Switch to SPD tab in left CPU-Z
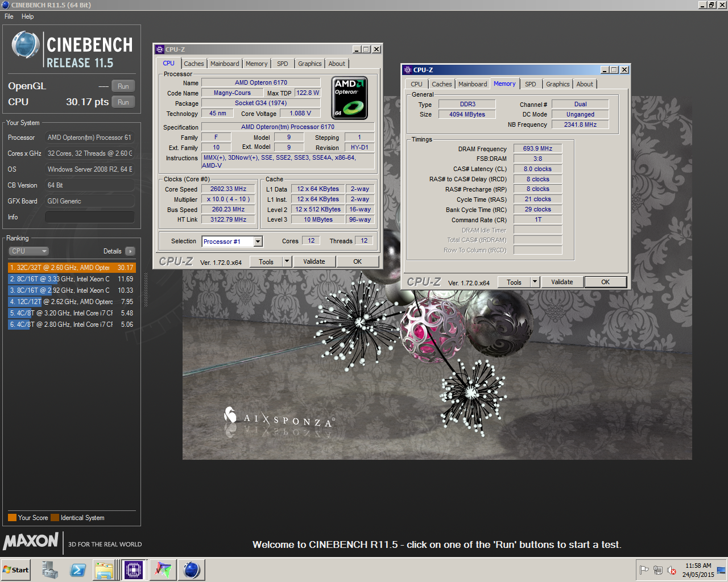 [x=283, y=64]
